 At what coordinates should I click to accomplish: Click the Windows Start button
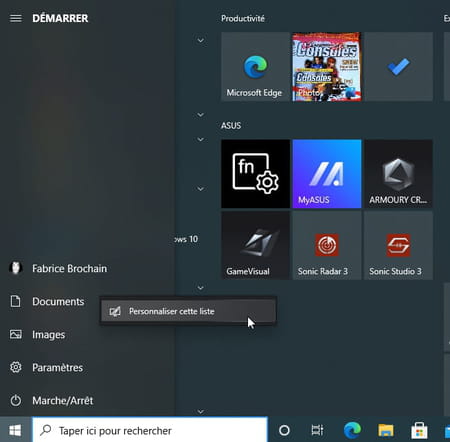pyautogui.click(x=16, y=430)
